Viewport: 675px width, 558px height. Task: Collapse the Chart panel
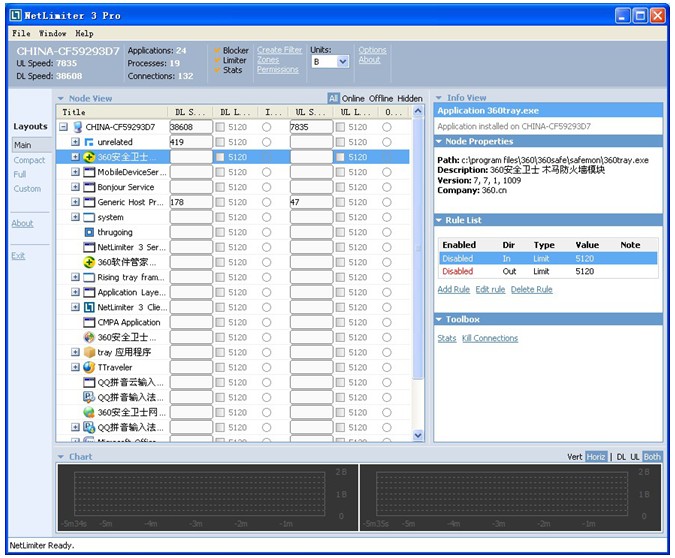pyautogui.click(x=61, y=457)
